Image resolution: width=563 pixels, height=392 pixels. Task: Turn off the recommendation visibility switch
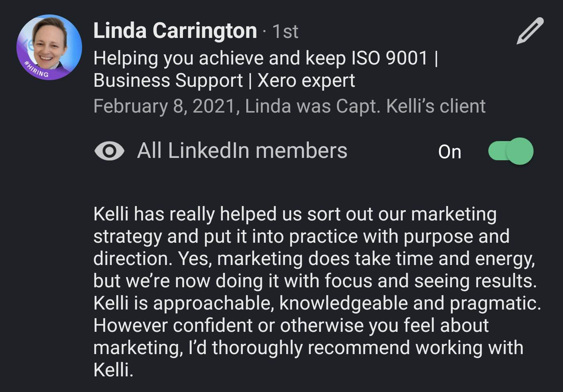tap(511, 151)
